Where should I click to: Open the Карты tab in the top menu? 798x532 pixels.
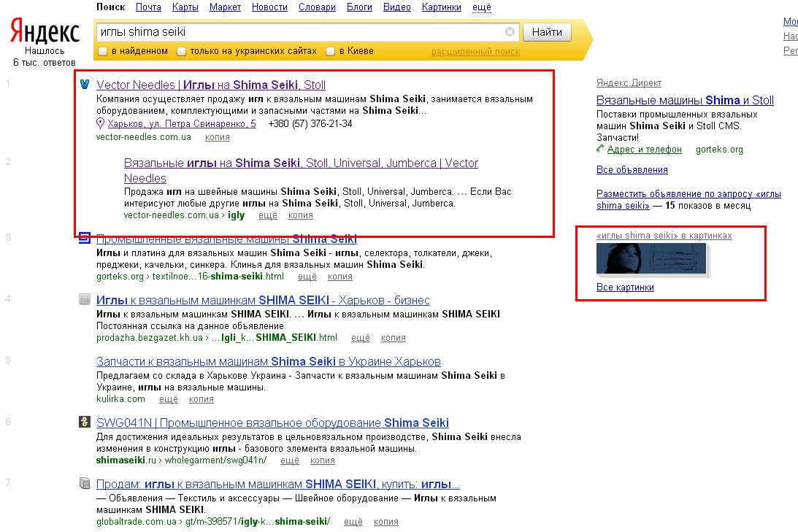coord(185,7)
